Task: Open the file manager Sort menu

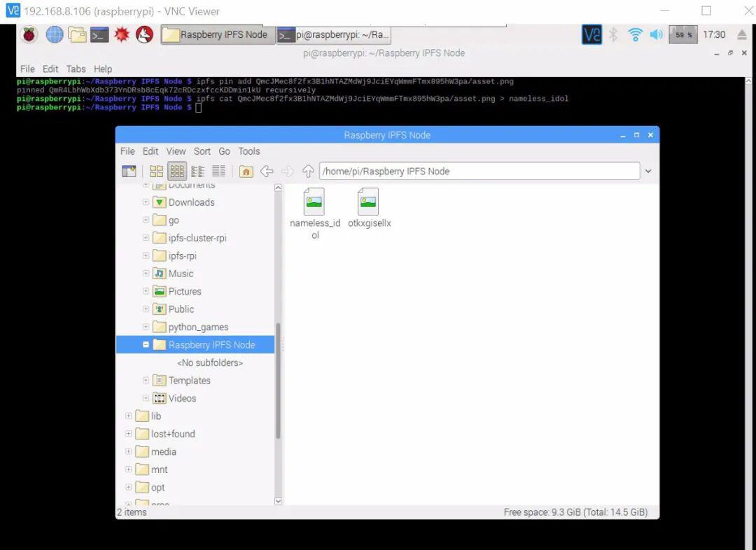Action: (x=202, y=151)
